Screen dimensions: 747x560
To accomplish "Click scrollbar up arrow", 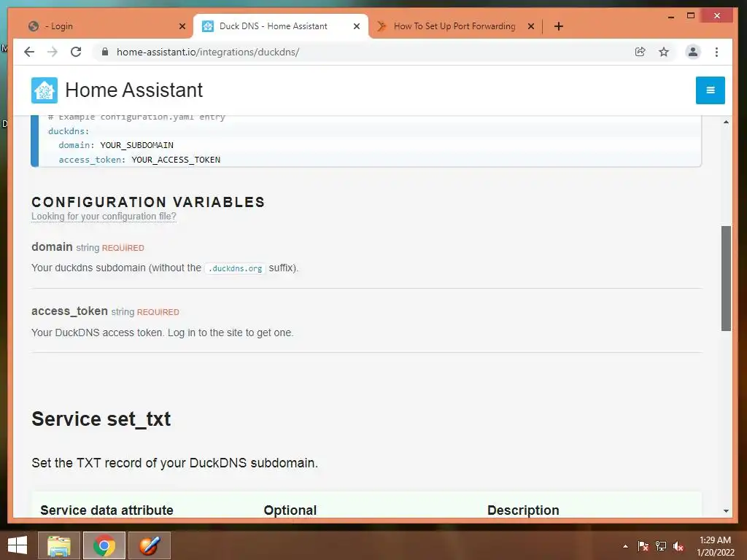I will coord(726,122).
